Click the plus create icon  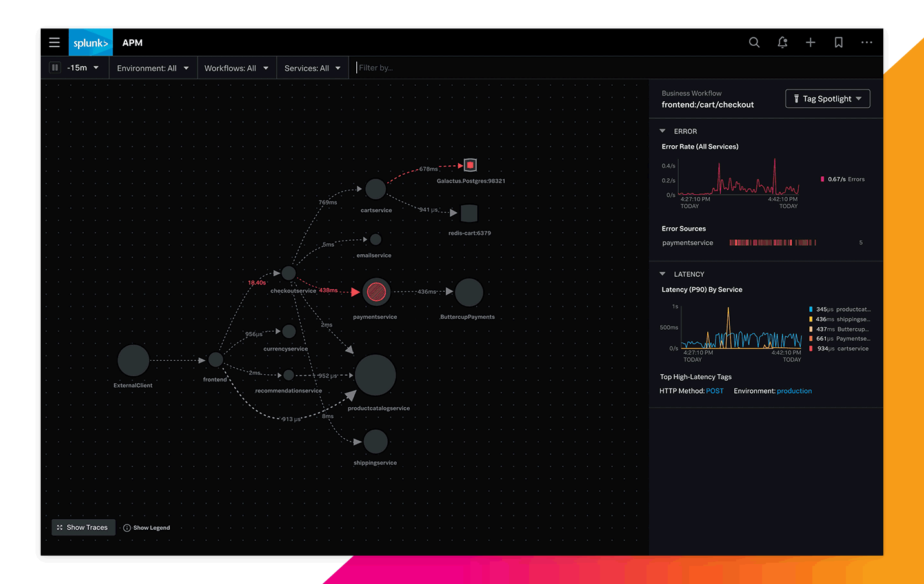810,43
